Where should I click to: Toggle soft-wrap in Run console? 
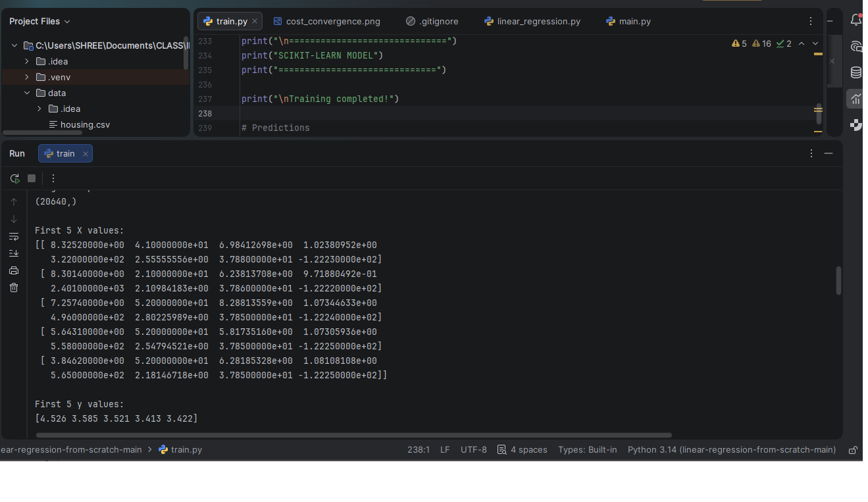[14, 236]
